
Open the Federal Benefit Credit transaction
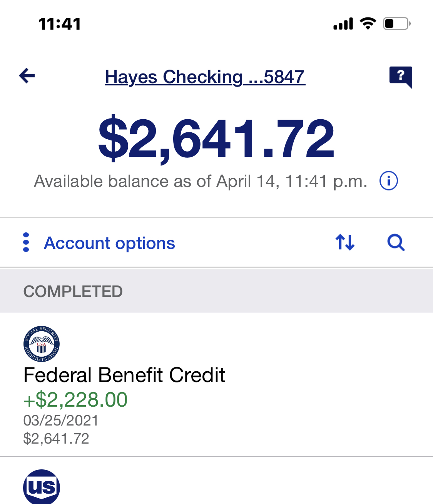pyautogui.click(x=124, y=375)
